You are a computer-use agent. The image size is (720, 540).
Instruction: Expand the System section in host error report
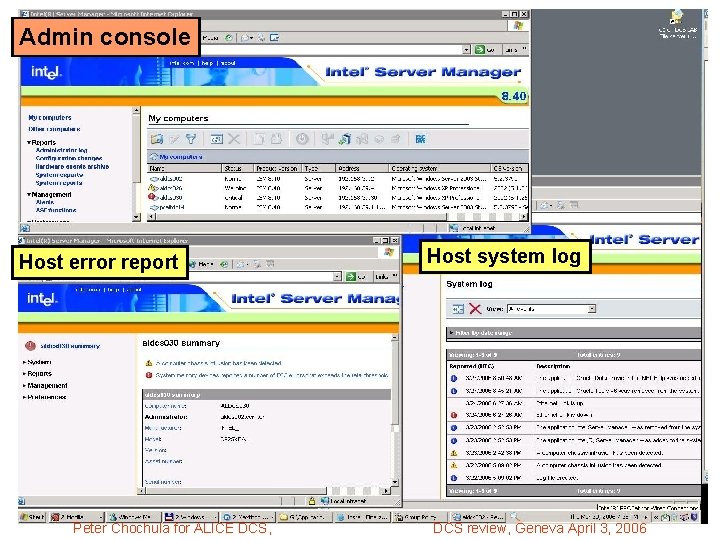[37, 362]
